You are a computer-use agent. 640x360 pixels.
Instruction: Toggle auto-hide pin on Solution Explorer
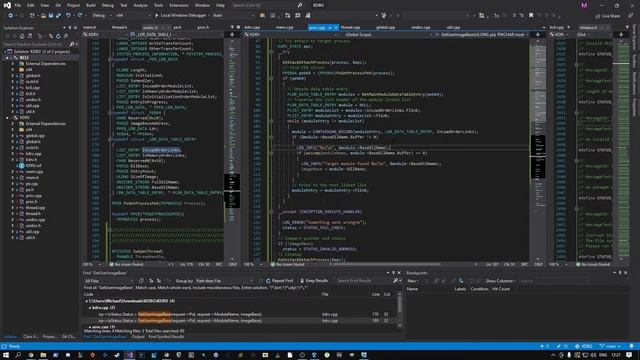coord(70,28)
